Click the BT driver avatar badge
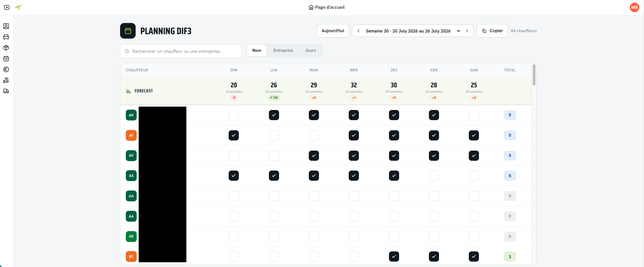The image size is (644, 267). tap(131, 257)
